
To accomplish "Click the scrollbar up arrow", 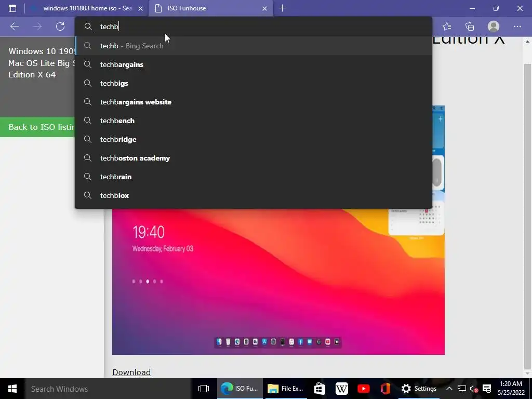I will 527,42.
